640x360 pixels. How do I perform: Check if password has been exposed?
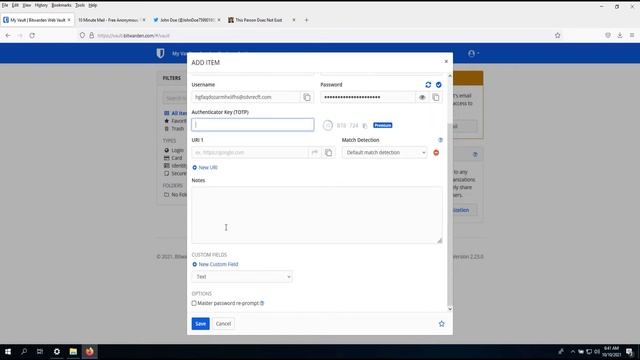click(x=438, y=84)
